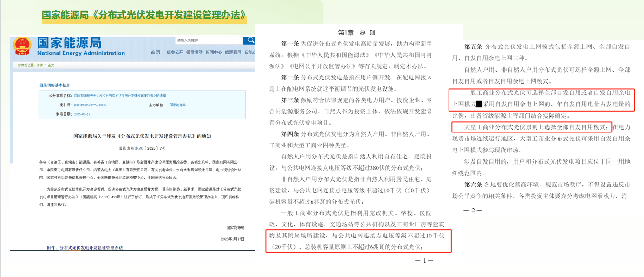Open 新闻中心 navigation item
This screenshot has width=644, height=277.
(214, 52)
